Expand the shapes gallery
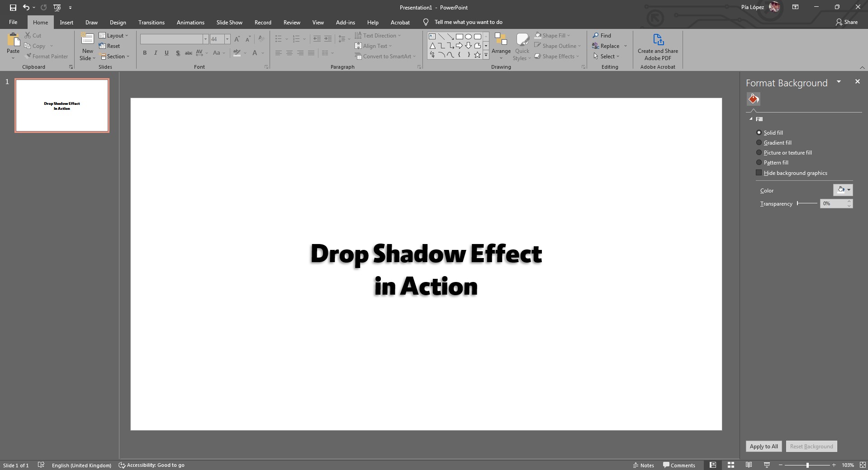The height and width of the screenshot is (470, 868). tap(486, 55)
